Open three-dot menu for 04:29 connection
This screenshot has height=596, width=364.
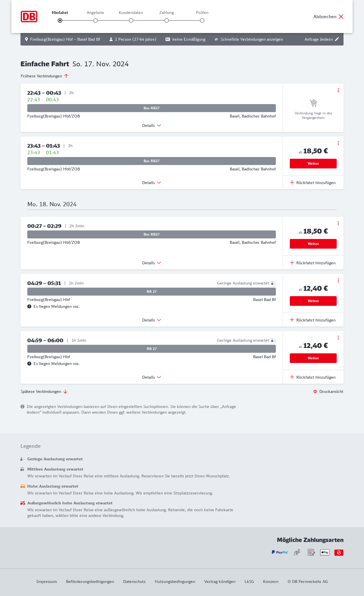pyautogui.click(x=338, y=281)
